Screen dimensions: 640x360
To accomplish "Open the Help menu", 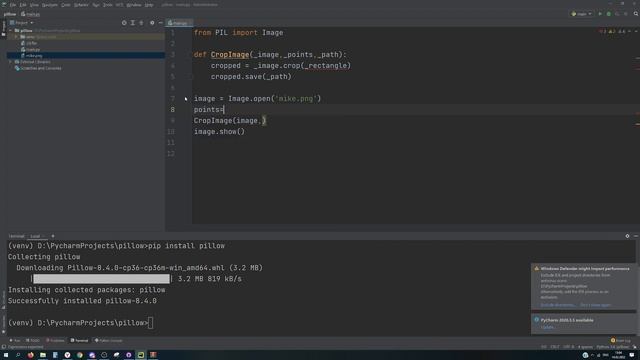I will [149, 5].
